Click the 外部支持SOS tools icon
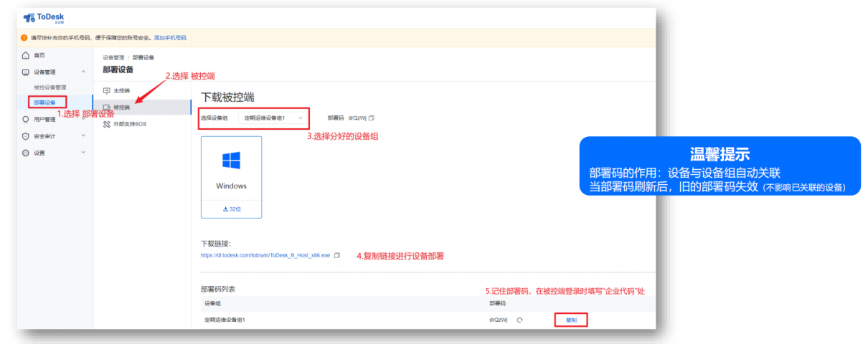868x344 pixels. pos(107,124)
